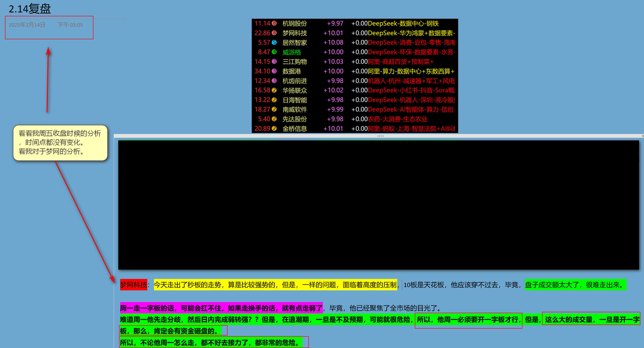Click the blue 5 badge beside 居然智家

coord(274,42)
